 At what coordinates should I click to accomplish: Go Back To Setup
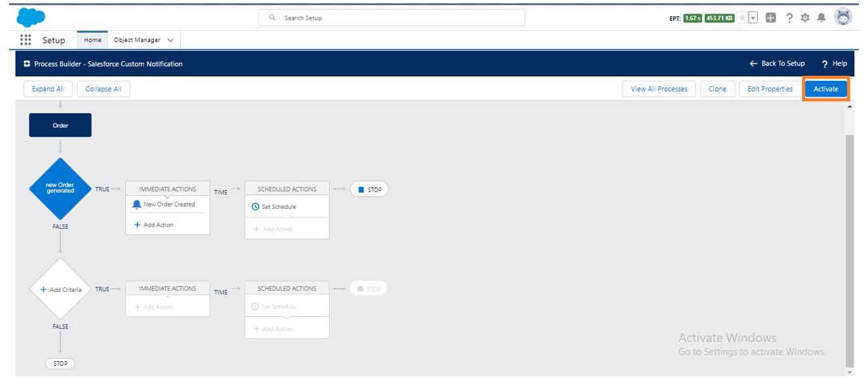click(777, 63)
